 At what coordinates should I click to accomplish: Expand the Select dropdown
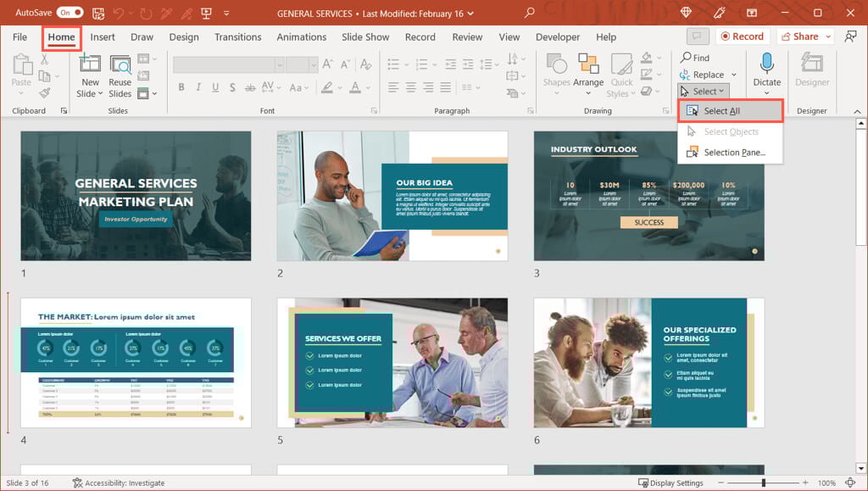704,92
